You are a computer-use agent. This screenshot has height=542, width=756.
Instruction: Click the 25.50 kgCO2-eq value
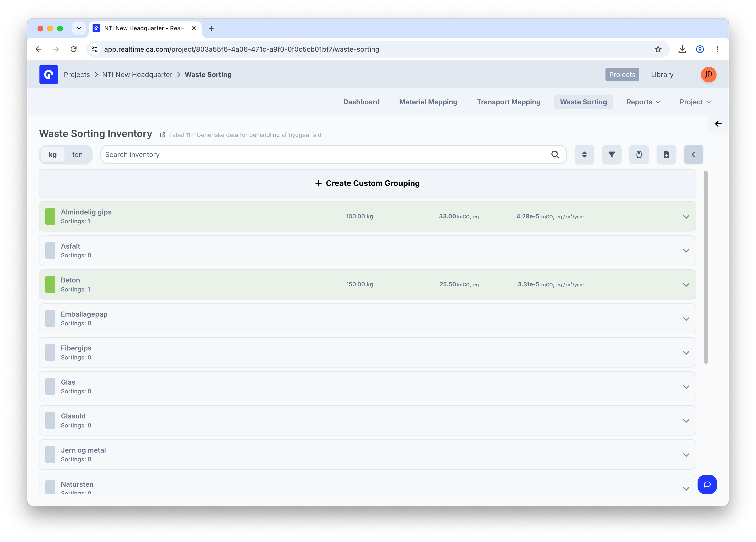click(x=459, y=284)
